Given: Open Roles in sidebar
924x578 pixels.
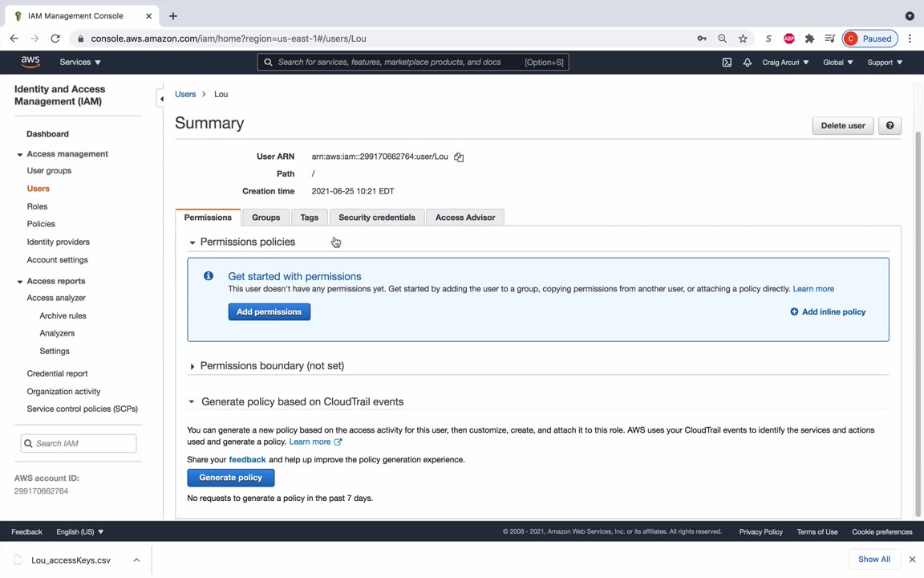Looking at the screenshot, I should [37, 206].
